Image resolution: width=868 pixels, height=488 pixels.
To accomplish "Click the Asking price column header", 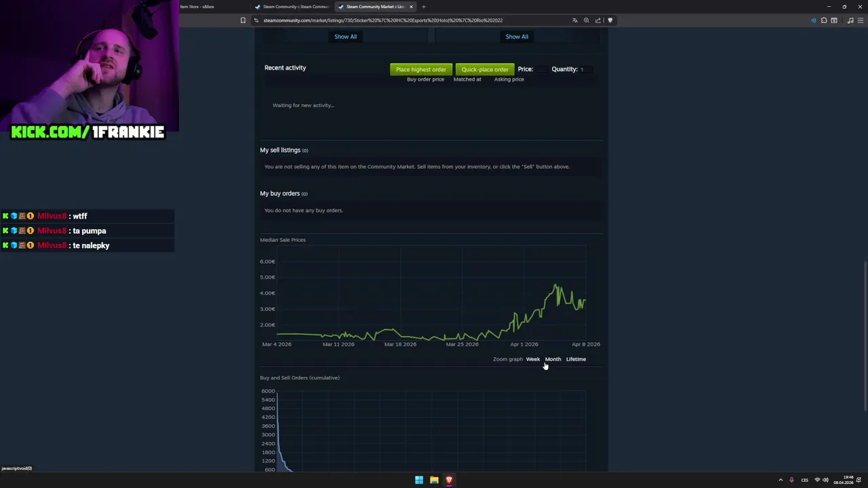I will point(509,79).
